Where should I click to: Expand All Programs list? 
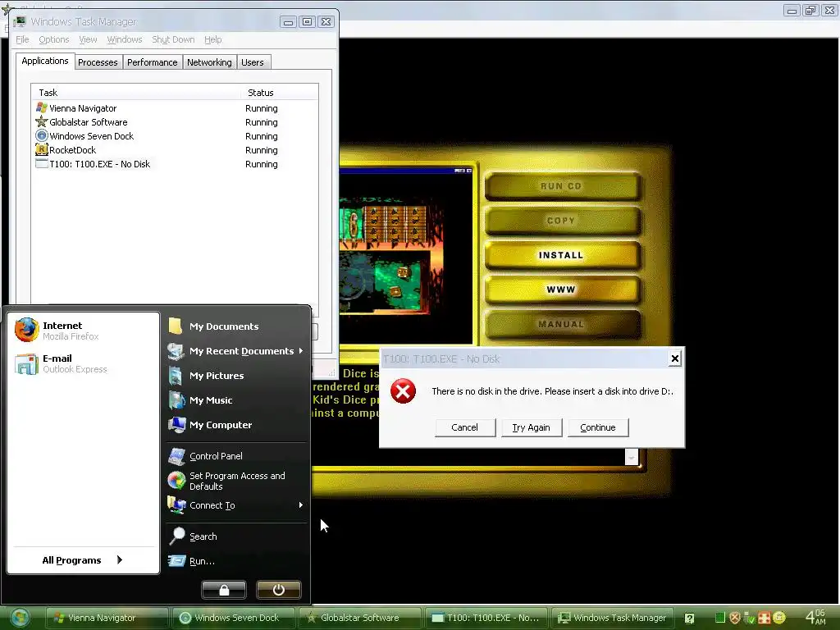click(83, 559)
